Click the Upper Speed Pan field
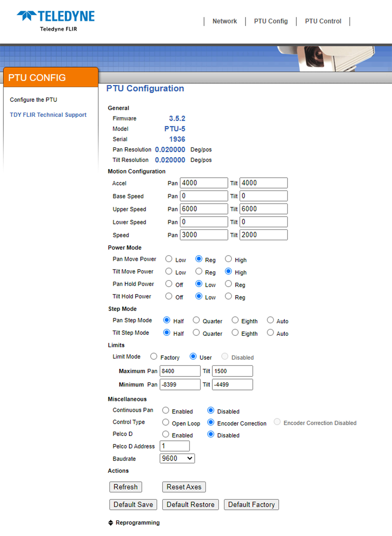This screenshot has width=392, height=536. pos(204,209)
